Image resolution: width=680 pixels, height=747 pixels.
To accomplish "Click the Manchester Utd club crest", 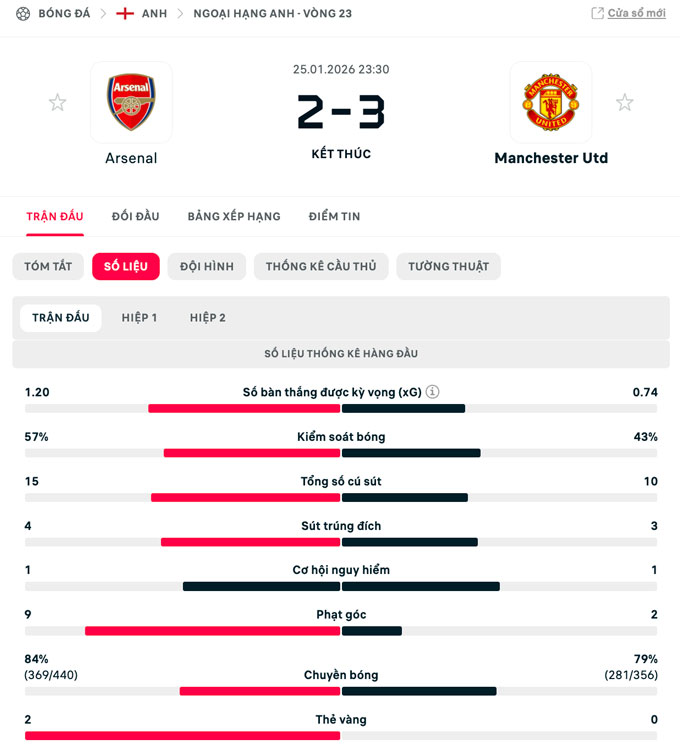I will [x=550, y=102].
